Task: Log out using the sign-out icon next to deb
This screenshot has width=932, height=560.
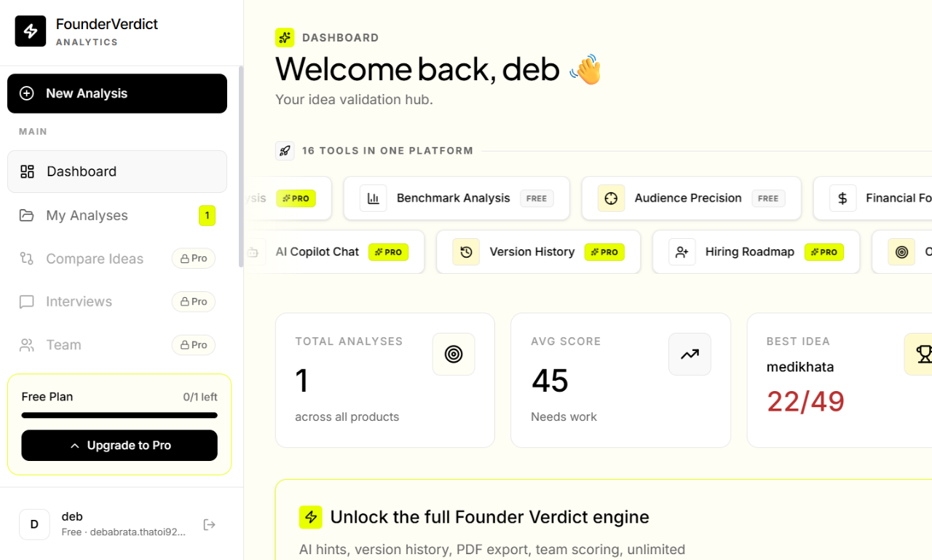Action: coord(209,524)
